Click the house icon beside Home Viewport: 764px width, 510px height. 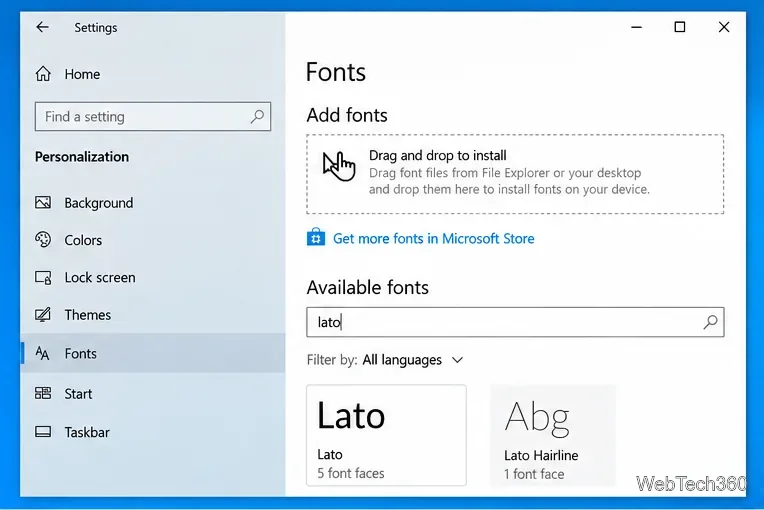43,74
